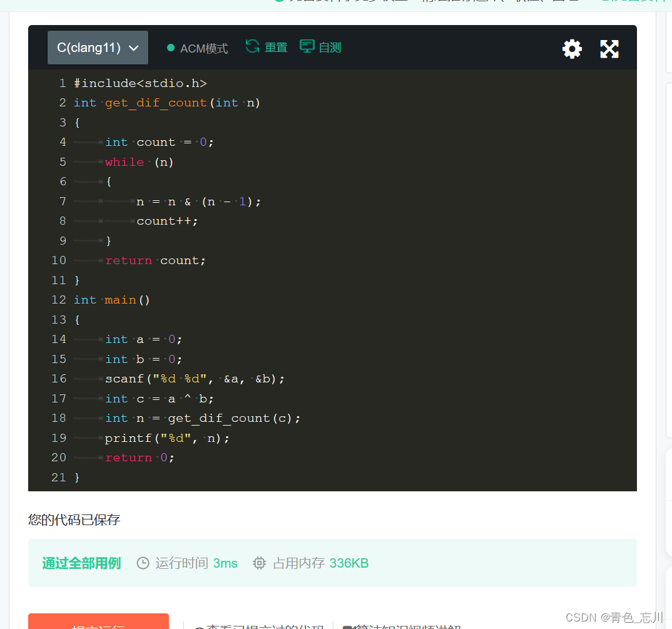The width and height of the screenshot is (672, 629).
Task: Click 'int c = a ^ b;' on line 17
Action: point(160,399)
